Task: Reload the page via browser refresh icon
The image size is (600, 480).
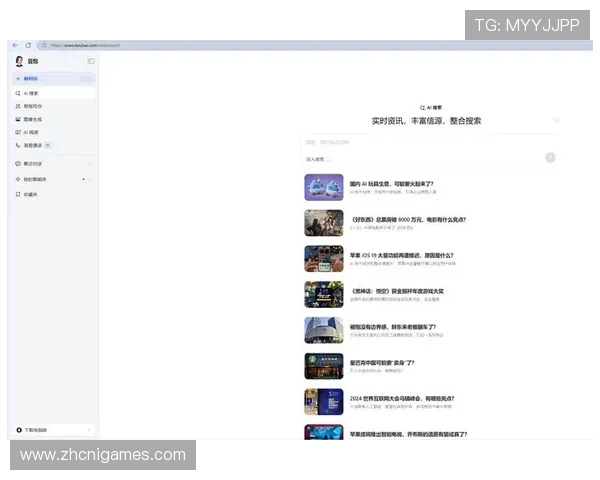Action: point(28,45)
